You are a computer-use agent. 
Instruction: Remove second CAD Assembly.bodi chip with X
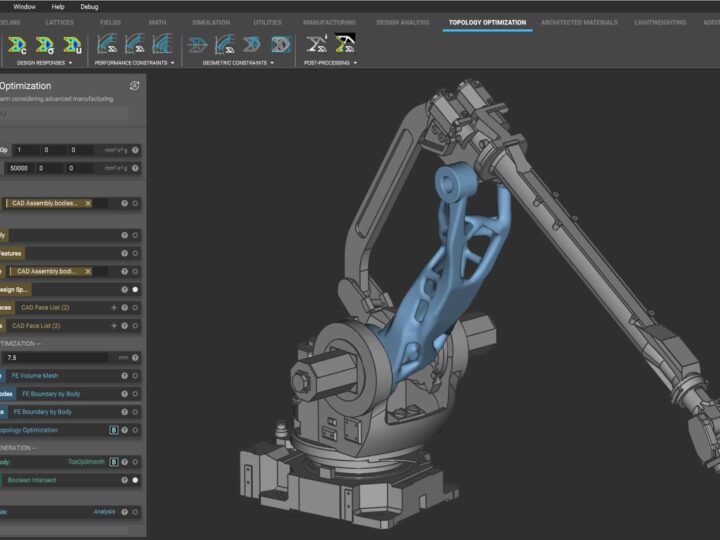[88, 271]
